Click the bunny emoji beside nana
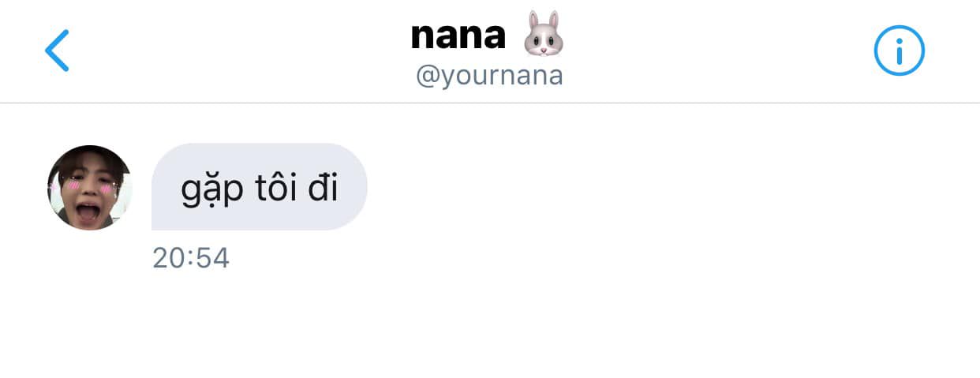980x378 pixels. pos(544,34)
